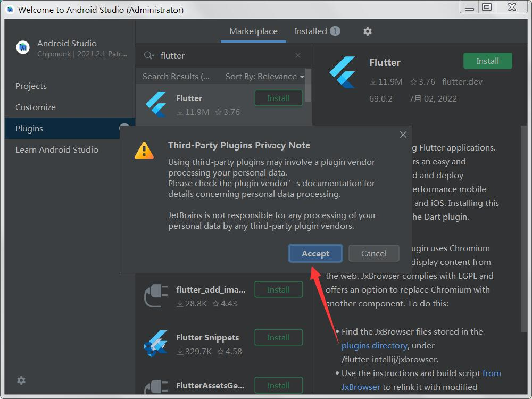Open the JxBrowser link

pos(361,387)
